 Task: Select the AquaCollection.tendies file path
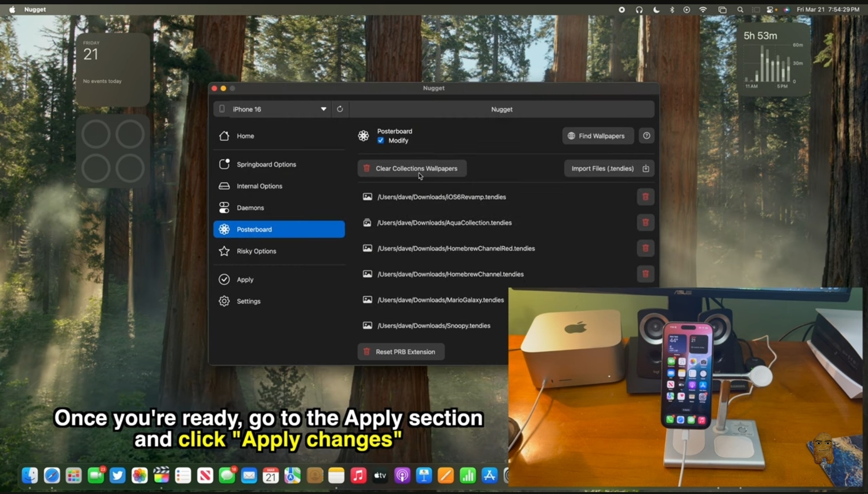[445, 223]
